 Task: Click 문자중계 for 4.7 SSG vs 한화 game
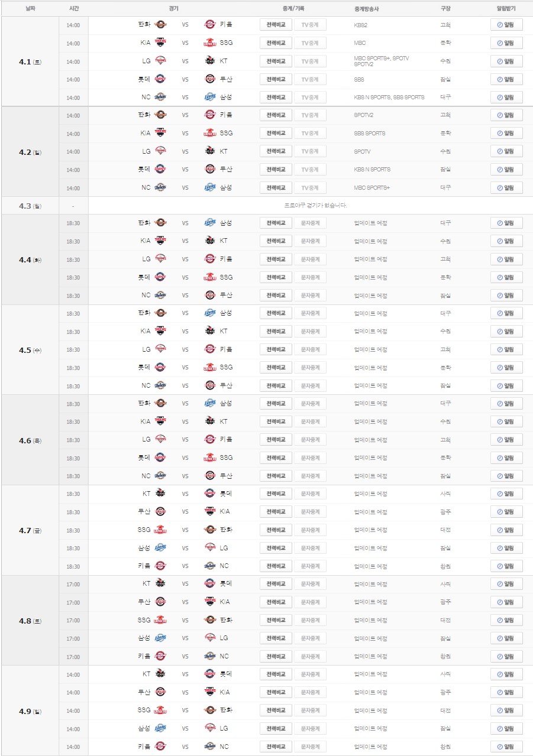[x=310, y=530]
